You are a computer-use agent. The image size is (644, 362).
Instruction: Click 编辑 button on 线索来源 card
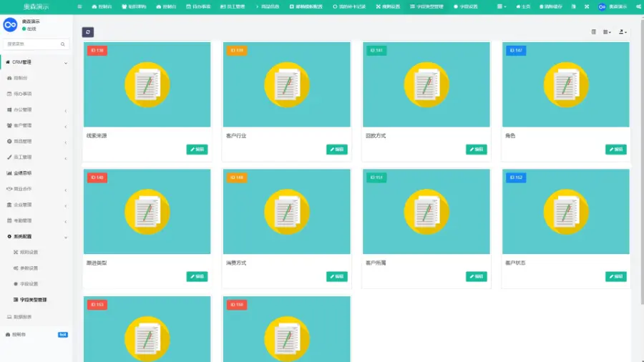coord(197,150)
